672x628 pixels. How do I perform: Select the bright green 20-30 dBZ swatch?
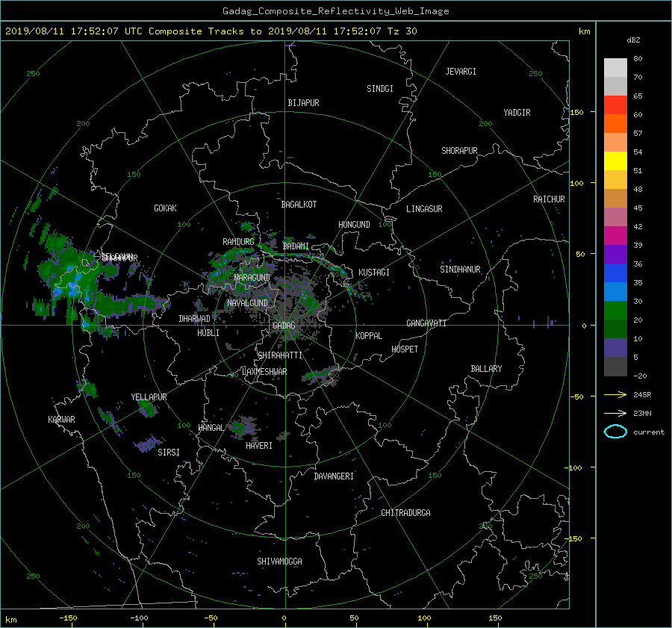(x=615, y=310)
